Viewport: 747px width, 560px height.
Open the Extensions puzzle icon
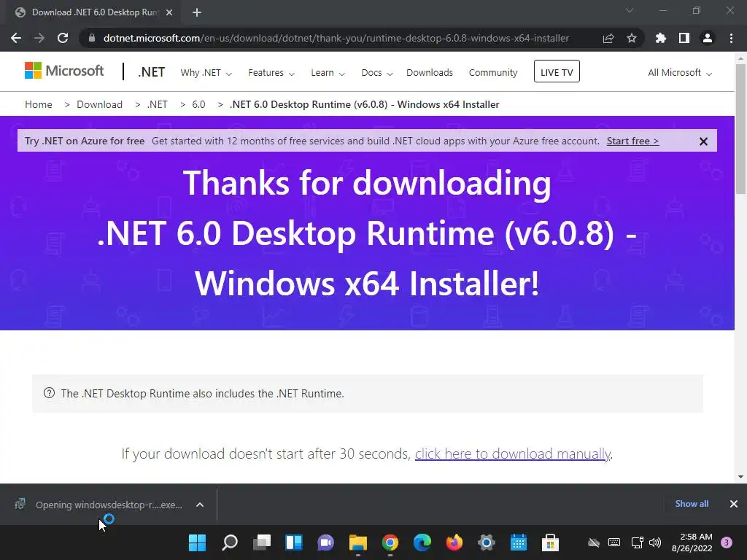click(661, 38)
